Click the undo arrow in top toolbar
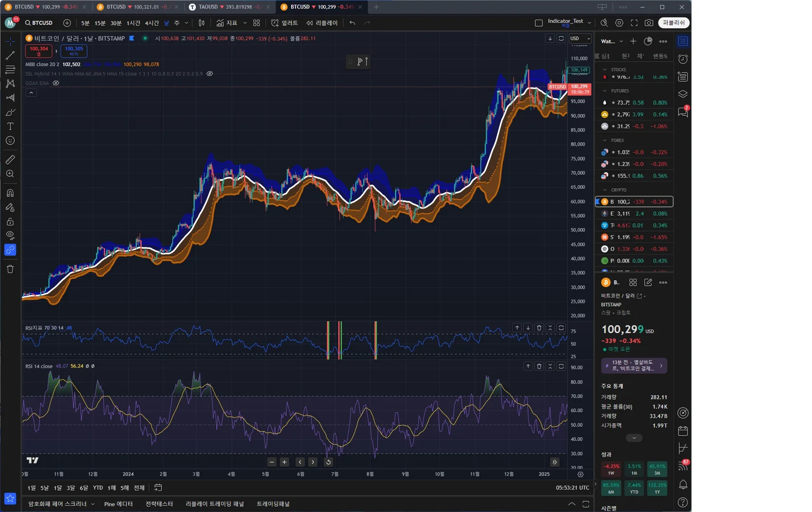Screen dimensions: 812x512 pos(352,23)
